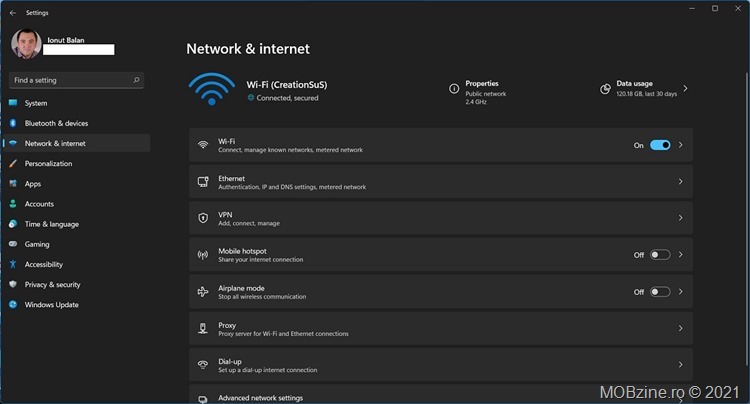The image size is (750, 404).
Task: Click the Dial-up phone icon
Action: (x=203, y=365)
